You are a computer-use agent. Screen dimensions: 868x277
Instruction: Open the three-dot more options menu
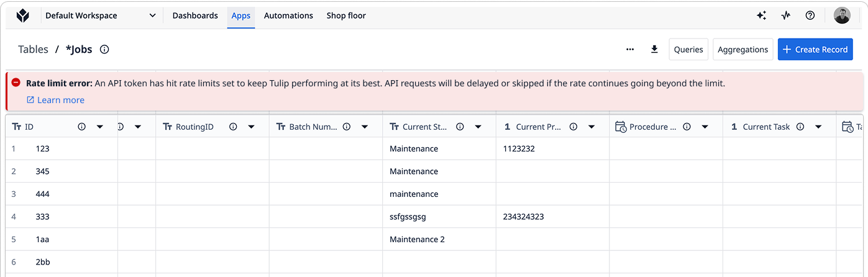pos(630,49)
